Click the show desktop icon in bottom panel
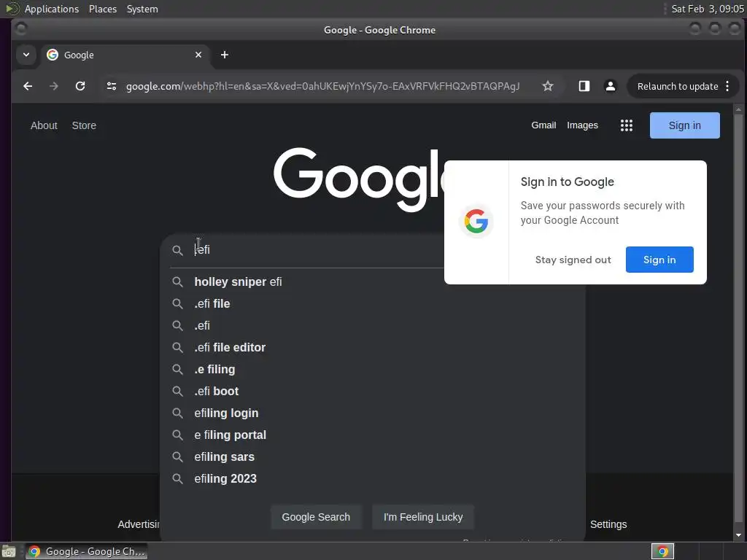This screenshot has height=560, width=747. point(9,551)
